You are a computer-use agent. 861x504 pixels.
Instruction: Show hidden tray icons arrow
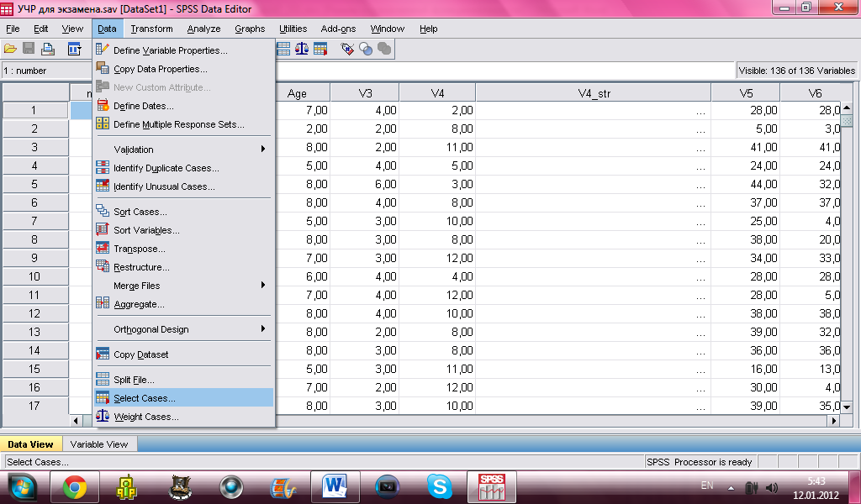coord(731,487)
